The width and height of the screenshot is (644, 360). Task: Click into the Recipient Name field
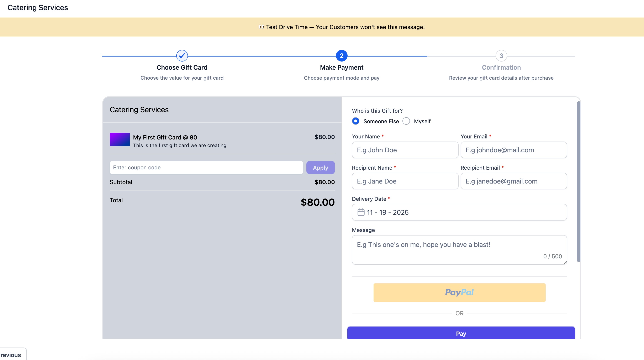point(405,181)
